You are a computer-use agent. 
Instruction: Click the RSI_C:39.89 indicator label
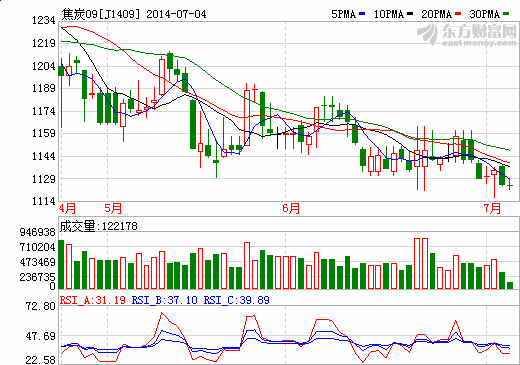(237, 300)
